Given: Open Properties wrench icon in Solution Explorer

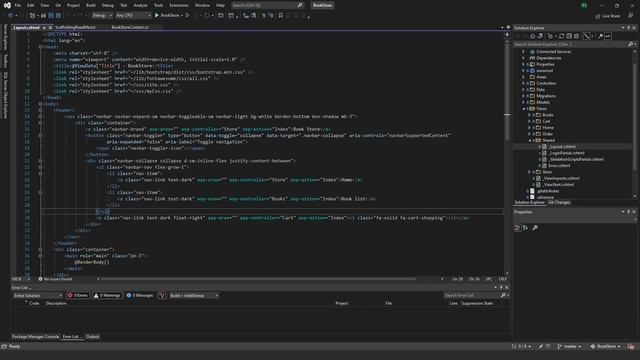Looking at the screenshot, I should pyautogui.click(x=601, y=36).
